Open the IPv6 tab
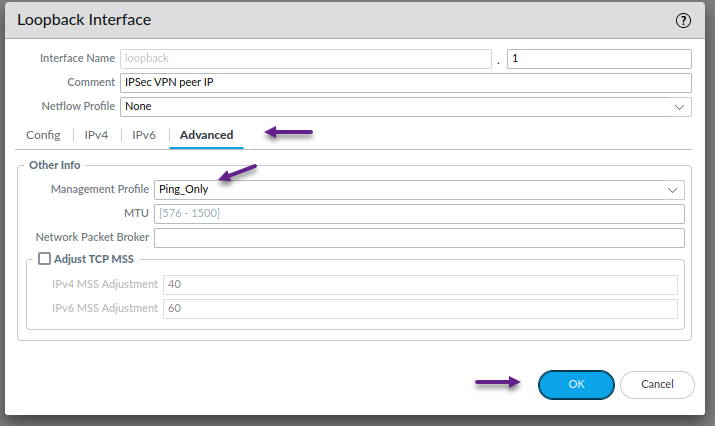Screen dimensions: 715x426 tap(144, 135)
